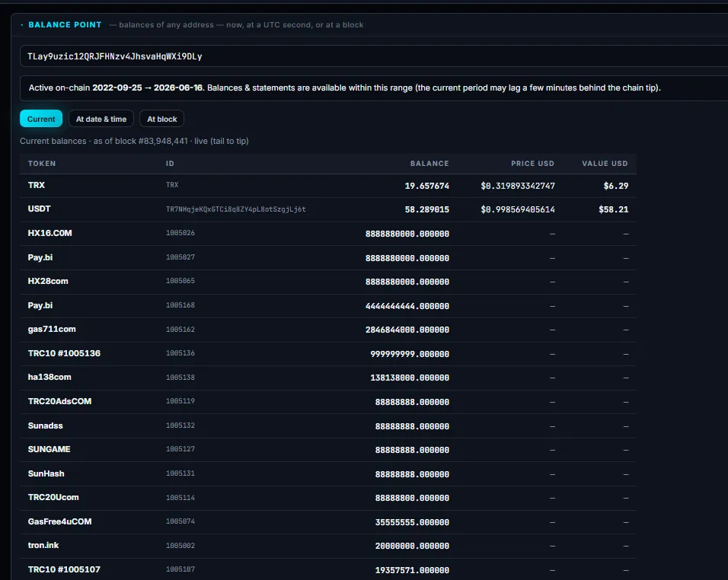Select the SUNGAME token name
728x580 pixels.
[x=49, y=449]
